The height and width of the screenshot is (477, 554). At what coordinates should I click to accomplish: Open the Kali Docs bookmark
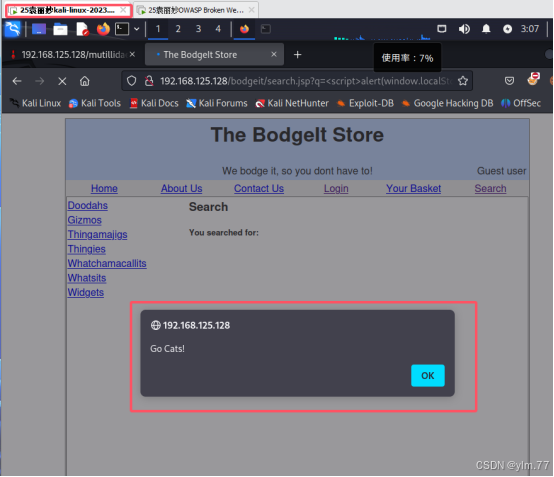(154, 103)
